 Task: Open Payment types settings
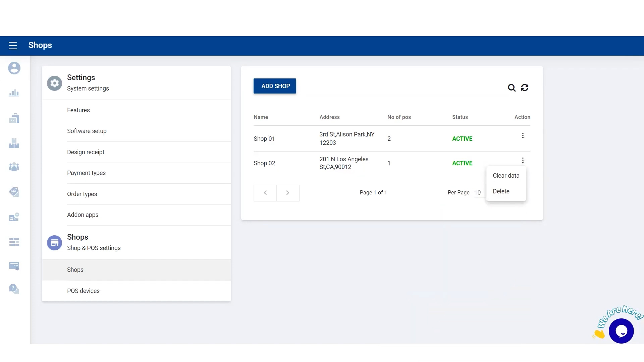click(86, 173)
